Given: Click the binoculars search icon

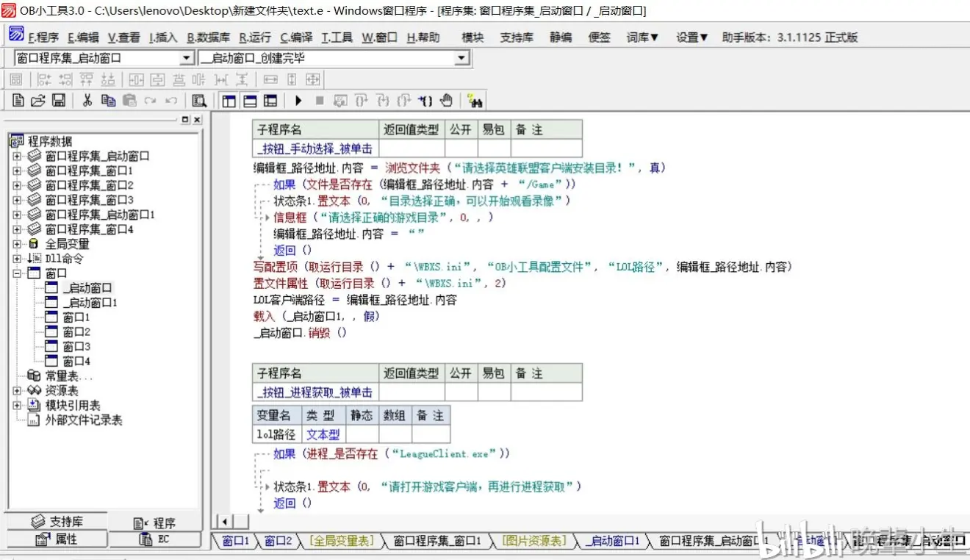Looking at the screenshot, I should coord(474,101).
